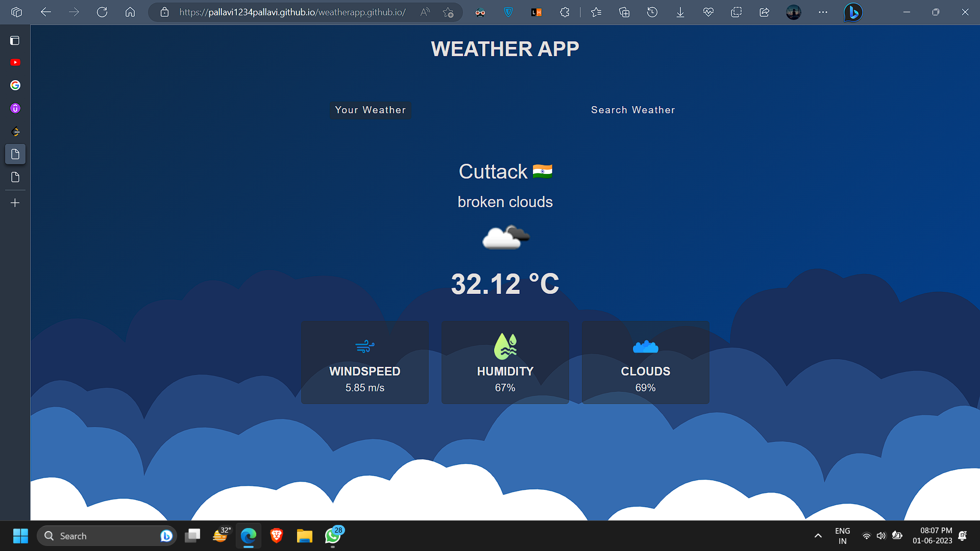
Task: Open the browser Downloads icon
Action: click(680, 12)
